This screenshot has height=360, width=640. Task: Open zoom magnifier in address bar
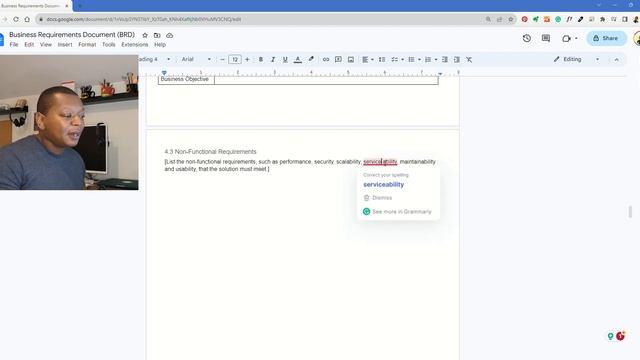[x=488, y=19]
